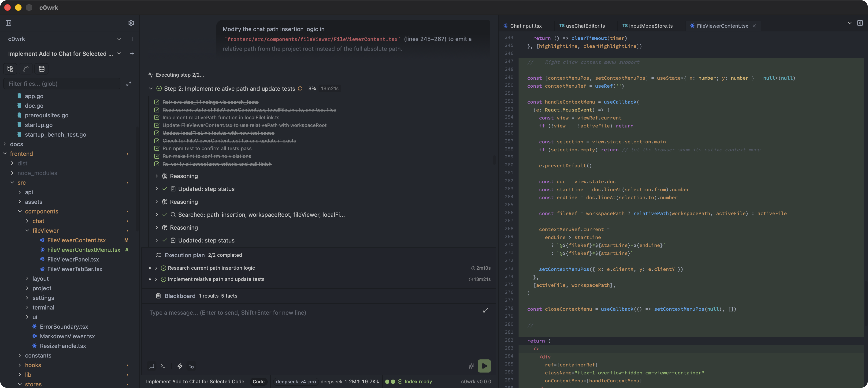This screenshot has width=868, height=388.
Task: Open the database view icon
Action: pyautogui.click(x=41, y=69)
